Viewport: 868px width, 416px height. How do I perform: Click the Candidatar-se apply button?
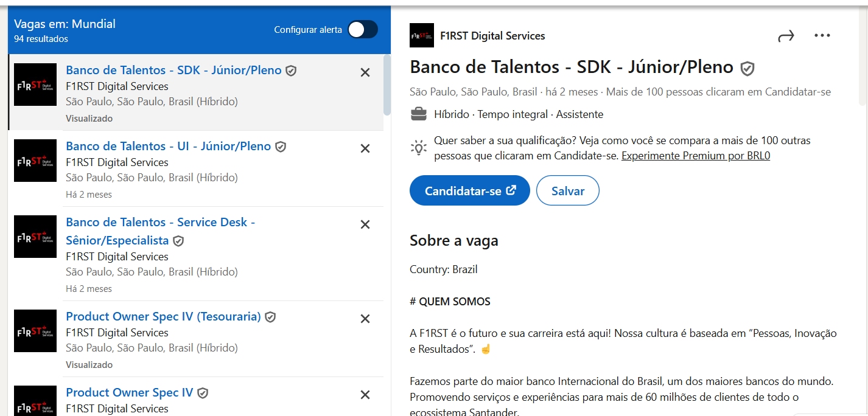pyautogui.click(x=470, y=191)
